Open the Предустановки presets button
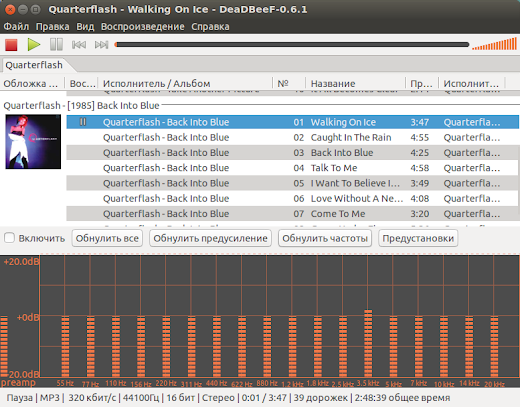520x407 pixels. coord(418,238)
